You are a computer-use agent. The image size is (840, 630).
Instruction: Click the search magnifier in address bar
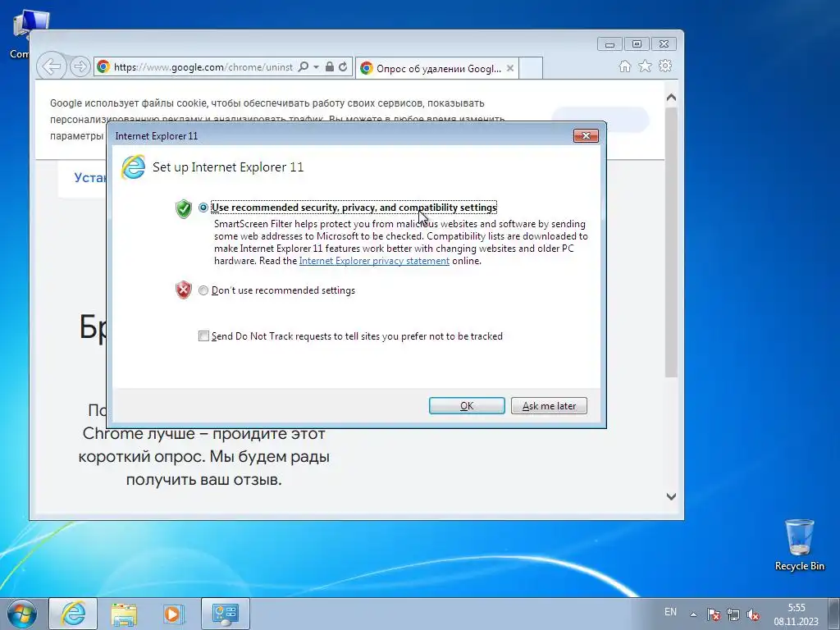[x=304, y=66]
